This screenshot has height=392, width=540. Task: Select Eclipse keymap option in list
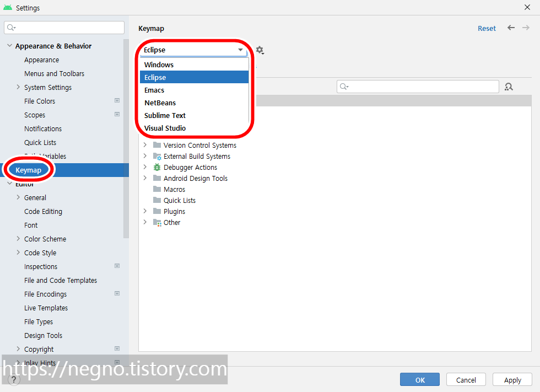[194, 77]
